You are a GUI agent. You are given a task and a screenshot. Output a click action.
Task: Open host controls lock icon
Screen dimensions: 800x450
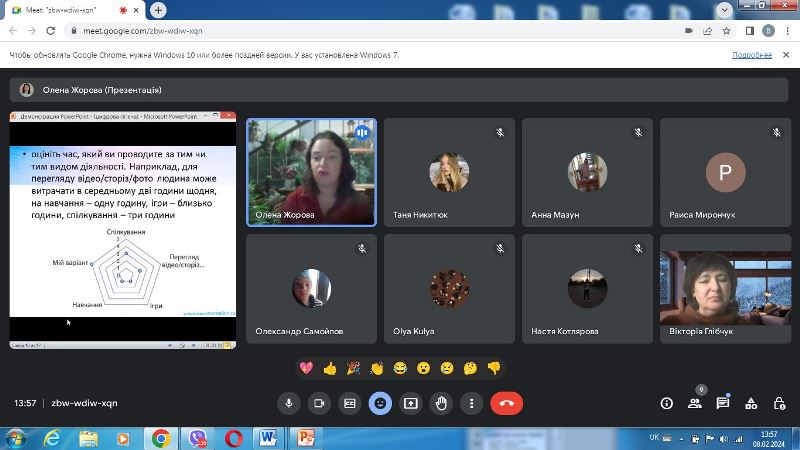[779, 403]
